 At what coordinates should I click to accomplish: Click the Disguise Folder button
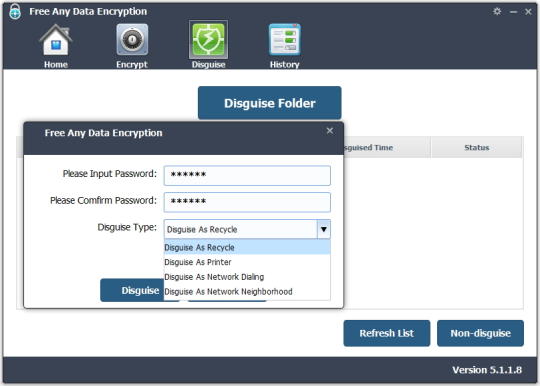[x=270, y=103]
